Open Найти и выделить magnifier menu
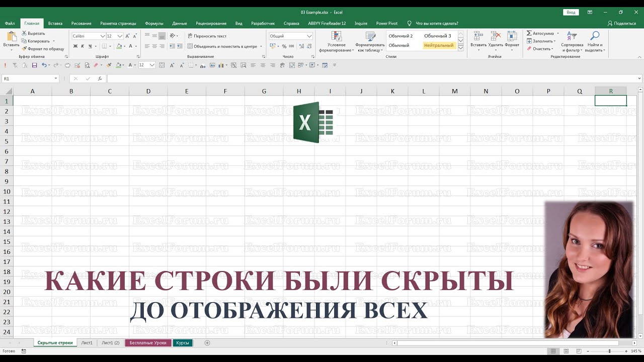Image resolution: width=644 pixels, height=362 pixels. [595, 42]
